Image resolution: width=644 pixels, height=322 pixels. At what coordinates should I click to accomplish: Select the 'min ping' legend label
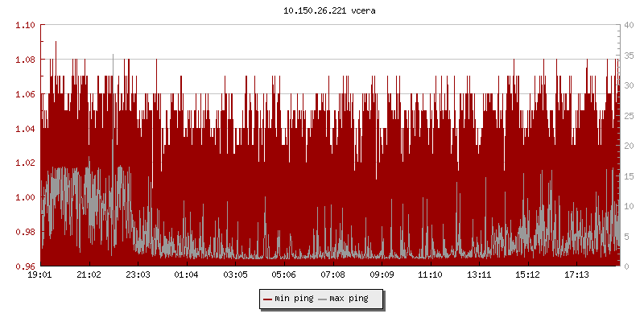(293, 299)
